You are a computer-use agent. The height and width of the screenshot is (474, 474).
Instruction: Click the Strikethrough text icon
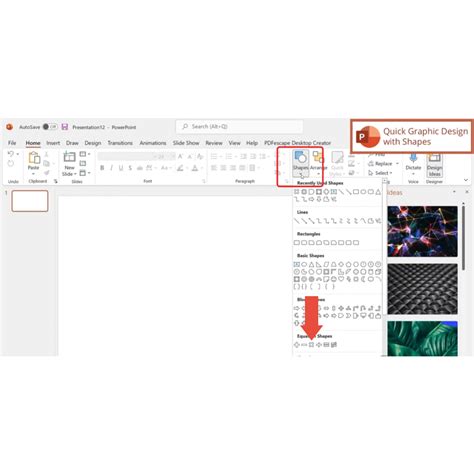point(140,168)
